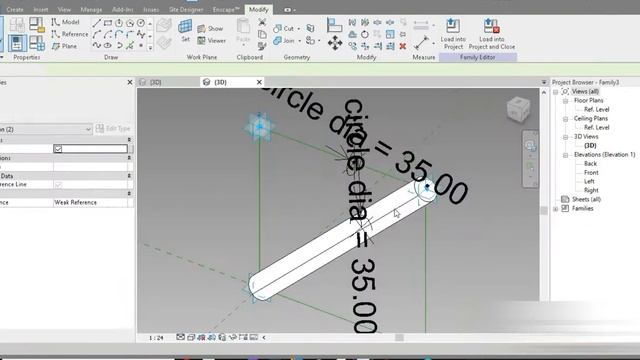Select the Copy tool in Modify panel
This screenshot has height=360, width=640.
pyautogui.click(x=352, y=46)
